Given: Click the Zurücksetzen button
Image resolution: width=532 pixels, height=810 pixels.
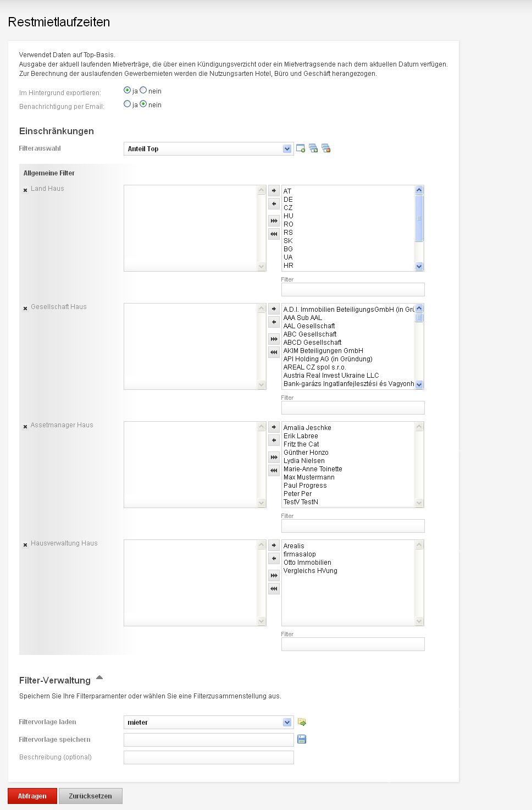Looking at the screenshot, I should [91, 796].
